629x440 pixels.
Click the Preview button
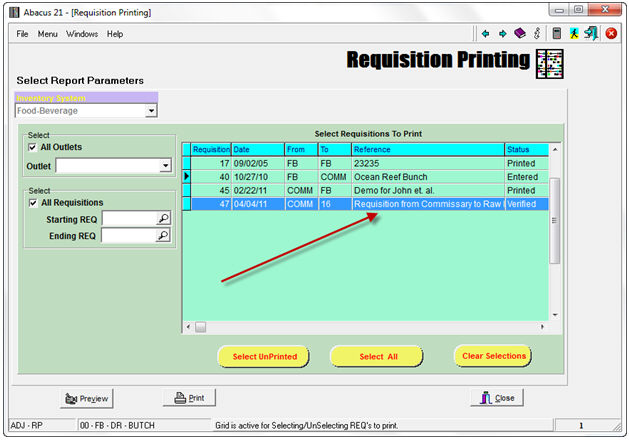pos(85,398)
